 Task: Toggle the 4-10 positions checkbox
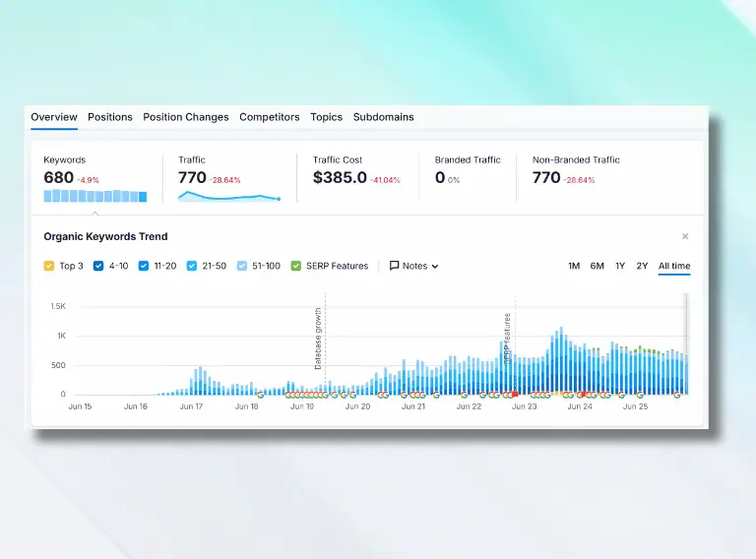98,266
